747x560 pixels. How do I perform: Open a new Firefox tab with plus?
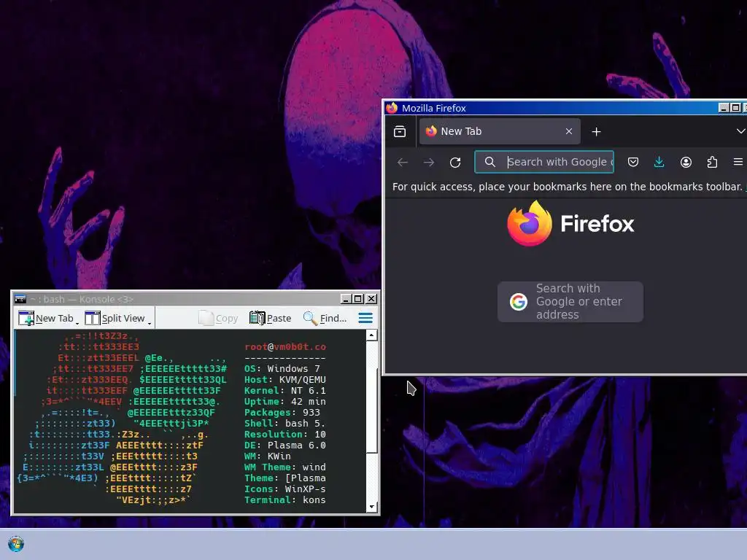point(596,131)
